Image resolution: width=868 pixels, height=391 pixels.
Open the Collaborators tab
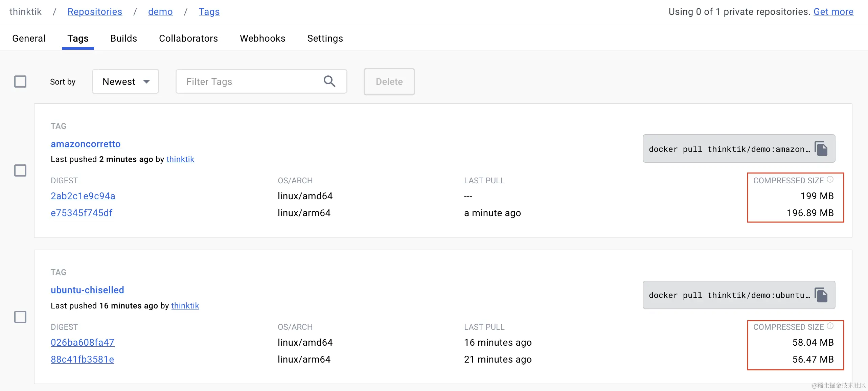(x=188, y=39)
